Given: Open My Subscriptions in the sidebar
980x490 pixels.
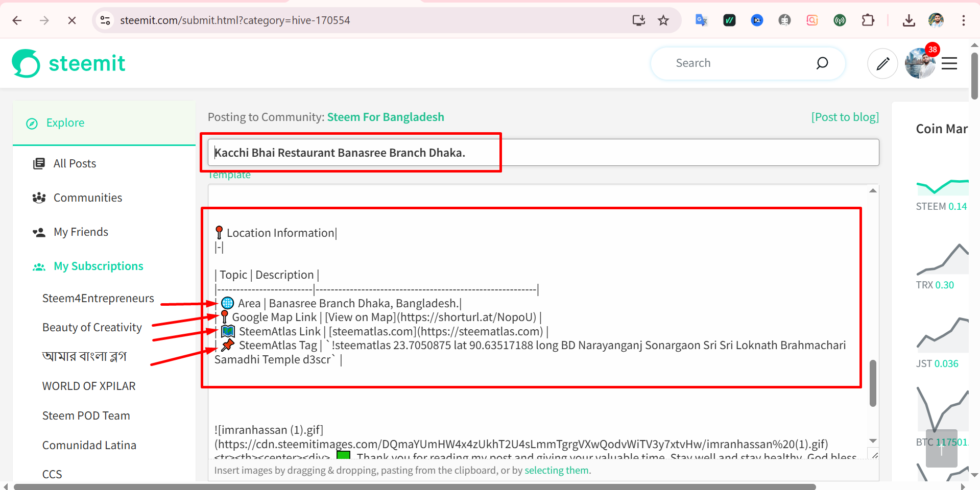Looking at the screenshot, I should (99, 266).
